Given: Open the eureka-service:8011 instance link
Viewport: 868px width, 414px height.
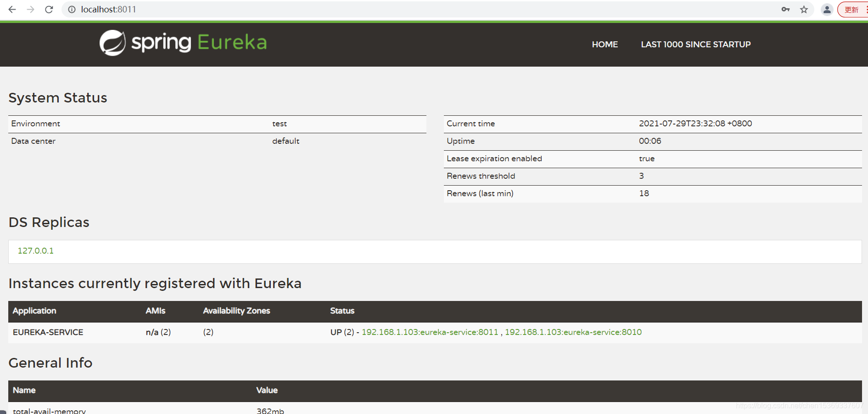Looking at the screenshot, I should pyautogui.click(x=430, y=332).
